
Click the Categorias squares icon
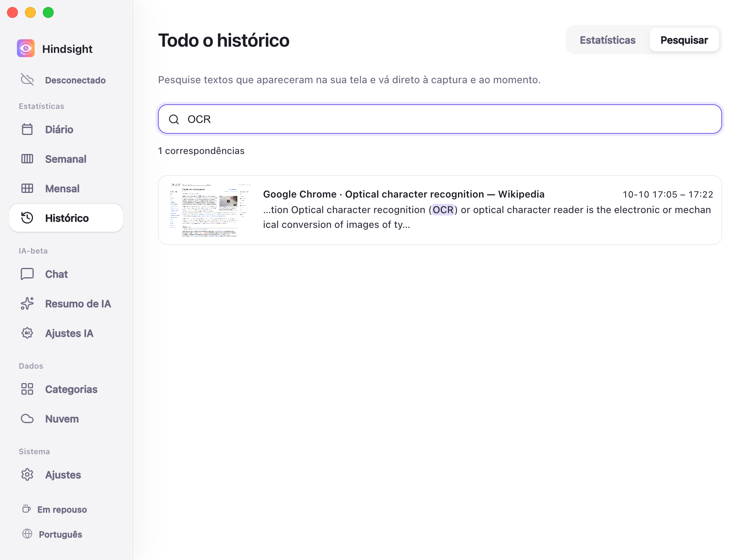(x=27, y=389)
